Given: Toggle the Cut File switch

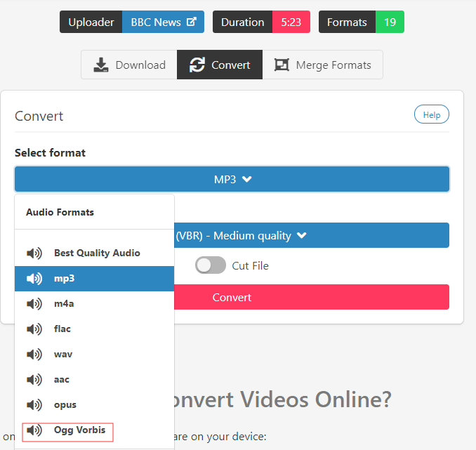Looking at the screenshot, I should (x=211, y=265).
